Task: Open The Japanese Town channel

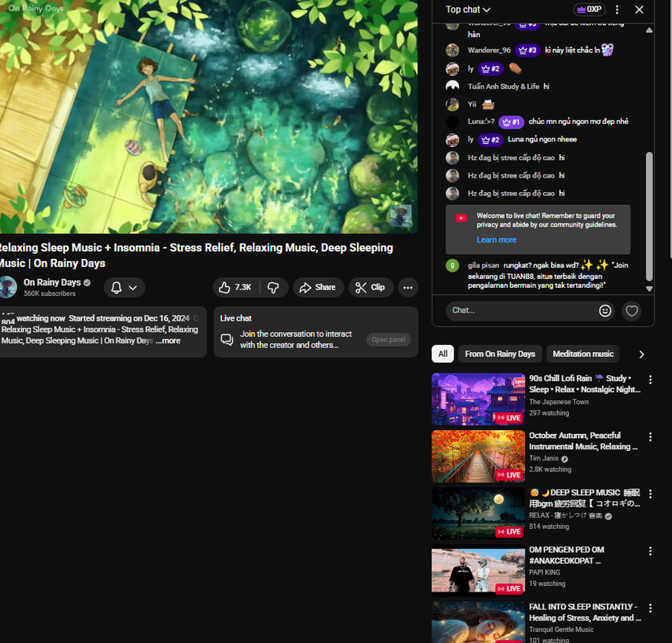Action: pyautogui.click(x=559, y=402)
